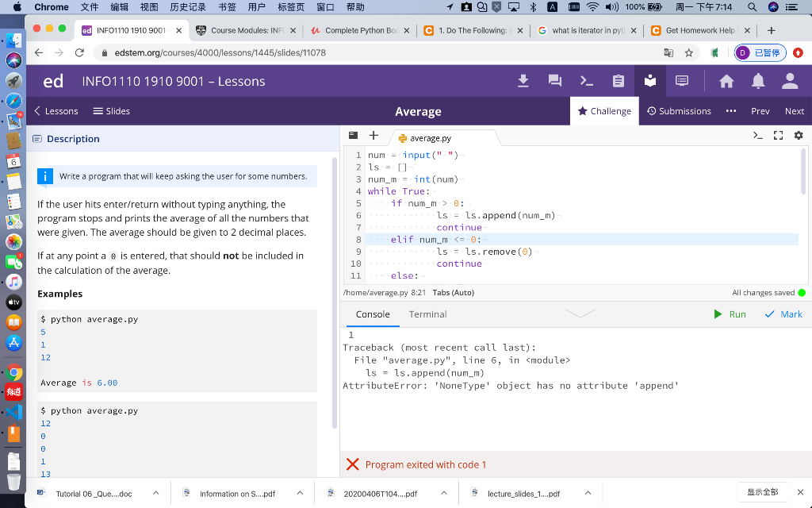The width and height of the screenshot is (812, 508).
Task: Switch to the Terminal tab
Action: [427, 314]
